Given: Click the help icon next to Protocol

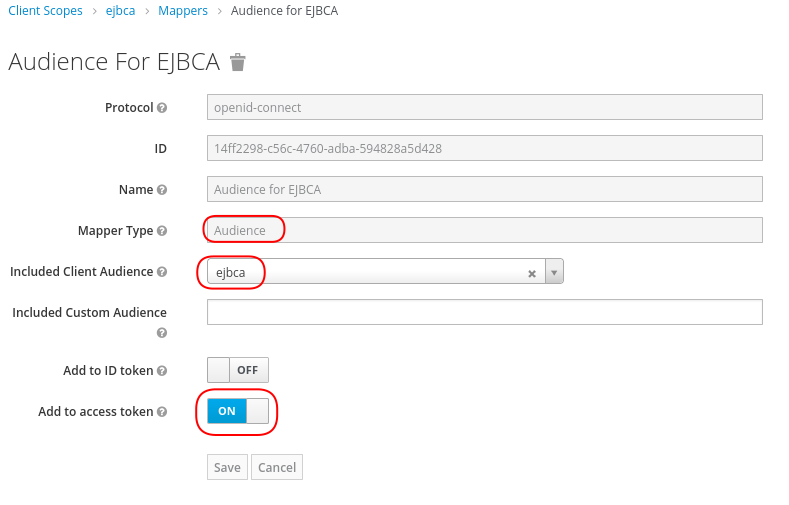Looking at the screenshot, I should [162, 108].
